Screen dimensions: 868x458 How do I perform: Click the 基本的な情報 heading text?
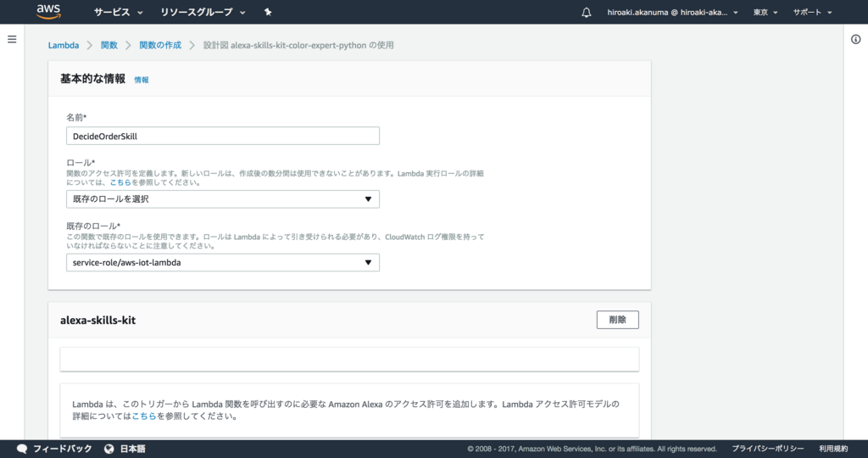(92, 79)
